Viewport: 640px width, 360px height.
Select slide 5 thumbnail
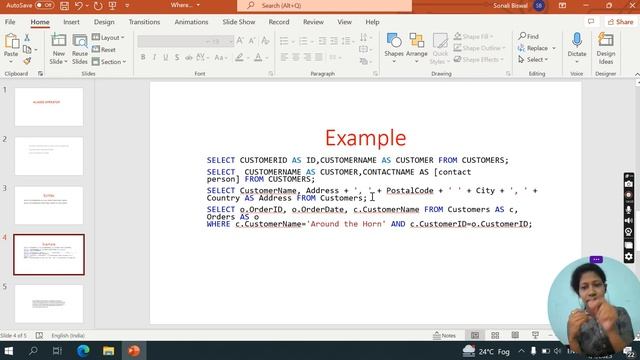pyautogui.click(x=49, y=304)
